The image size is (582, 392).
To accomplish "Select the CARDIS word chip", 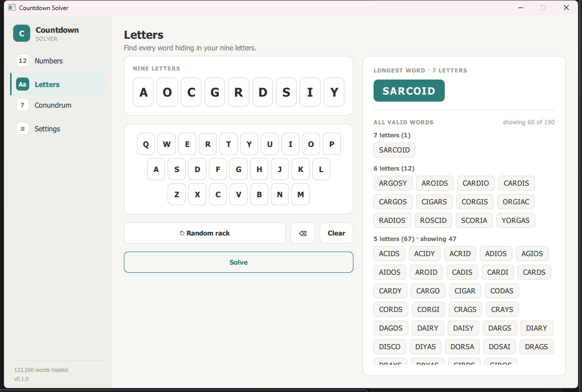I will tap(517, 183).
